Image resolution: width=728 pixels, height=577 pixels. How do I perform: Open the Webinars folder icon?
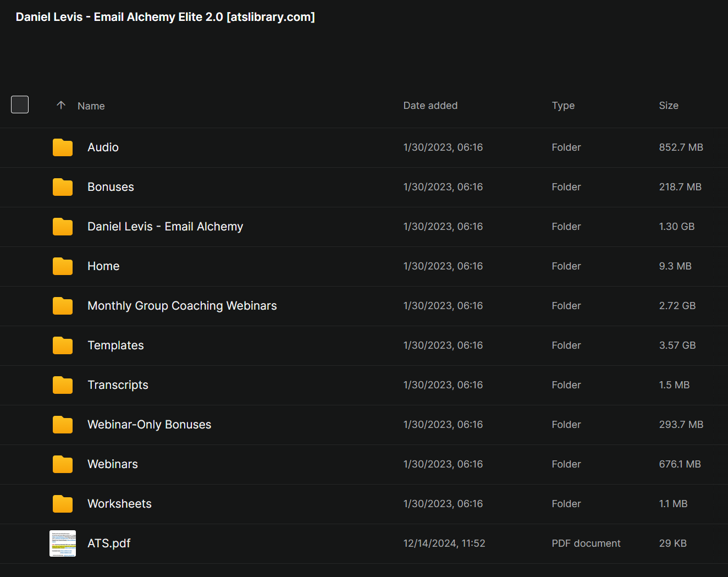(x=63, y=464)
